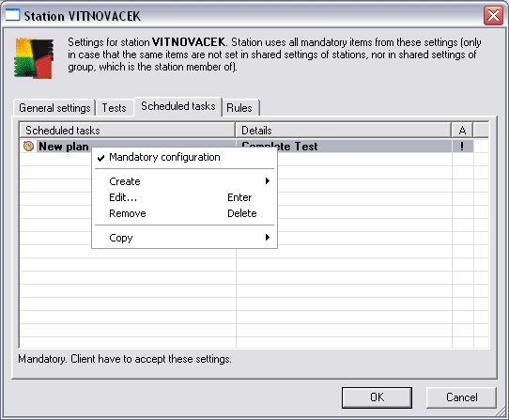This screenshot has height=420, width=509.
Task: Click the Details column header
Action: click(344, 131)
